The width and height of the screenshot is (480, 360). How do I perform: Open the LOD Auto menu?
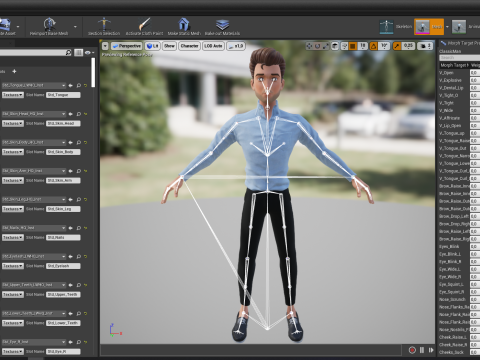213,46
